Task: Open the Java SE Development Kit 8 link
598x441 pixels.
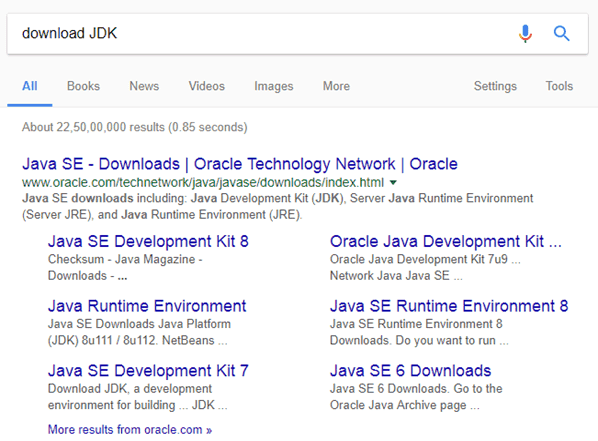Action: (148, 241)
